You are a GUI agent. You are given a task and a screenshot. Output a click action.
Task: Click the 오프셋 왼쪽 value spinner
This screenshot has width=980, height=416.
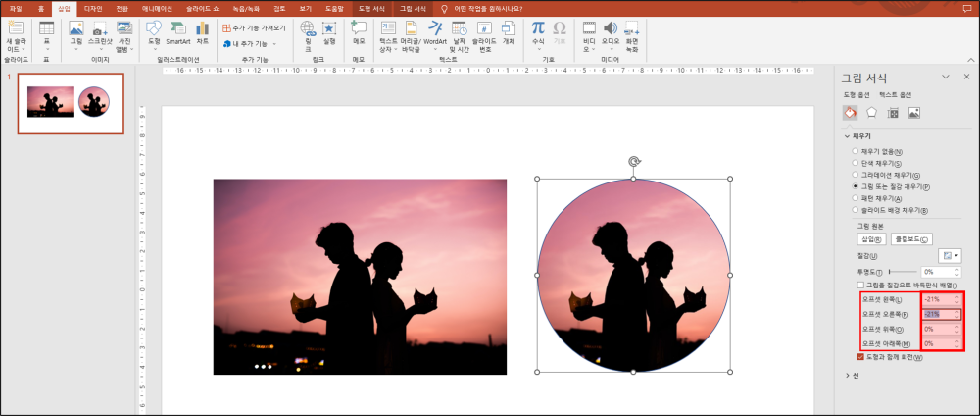point(957,299)
